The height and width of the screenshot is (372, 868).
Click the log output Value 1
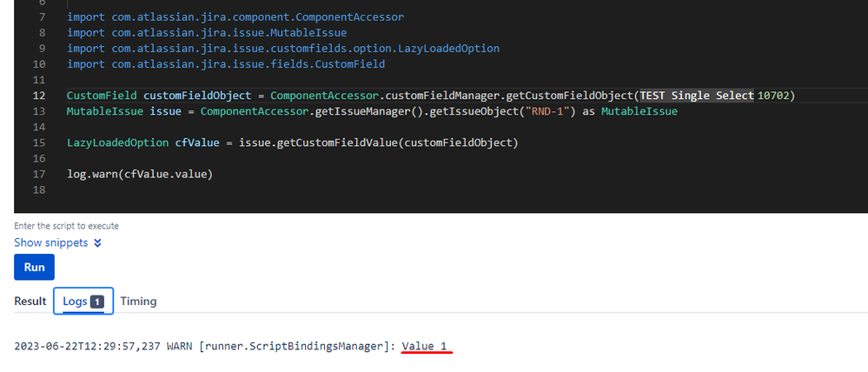point(425,347)
